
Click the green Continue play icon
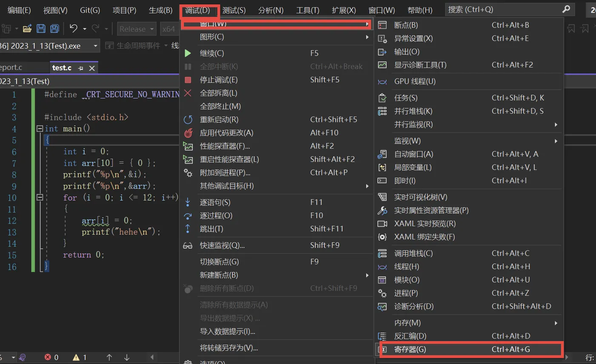pos(188,53)
